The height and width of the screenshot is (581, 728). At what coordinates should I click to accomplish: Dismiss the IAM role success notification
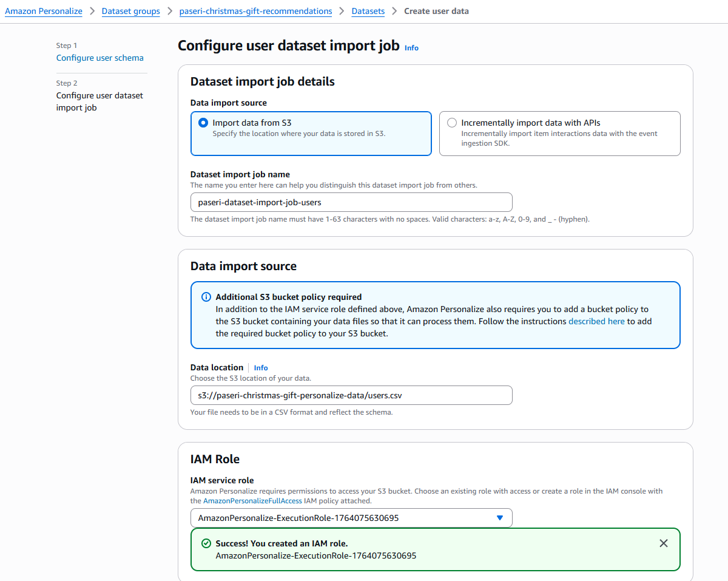(663, 543)
